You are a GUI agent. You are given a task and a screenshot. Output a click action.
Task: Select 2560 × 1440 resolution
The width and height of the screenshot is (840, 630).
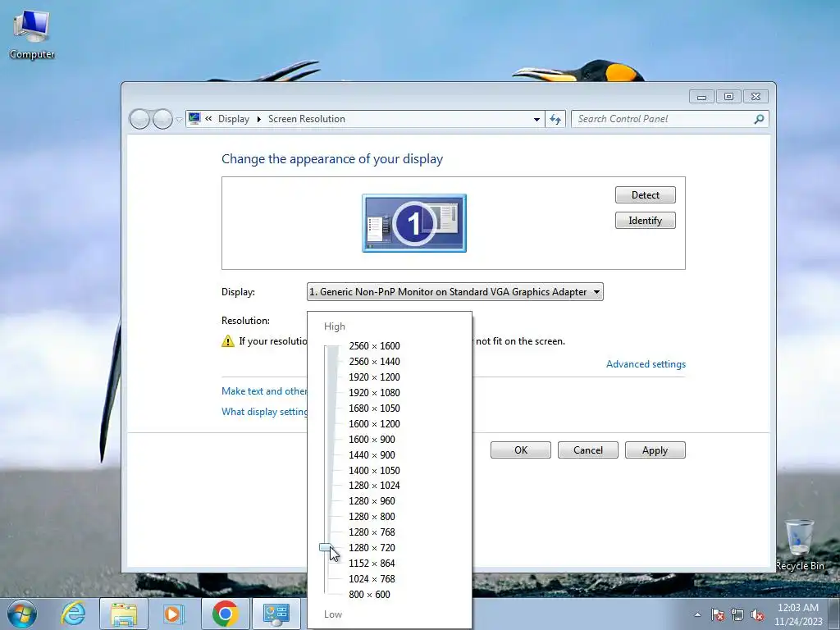click(374, 362)
